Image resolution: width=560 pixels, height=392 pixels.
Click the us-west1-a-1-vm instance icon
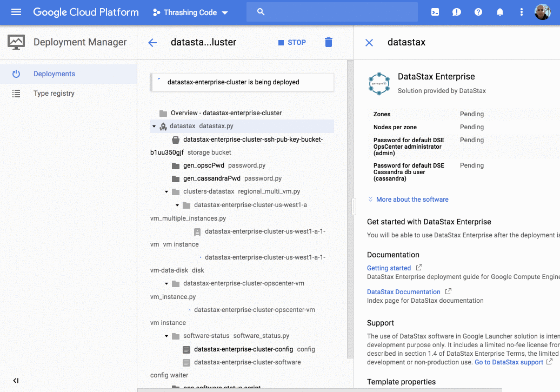click(x=197, y=232)
